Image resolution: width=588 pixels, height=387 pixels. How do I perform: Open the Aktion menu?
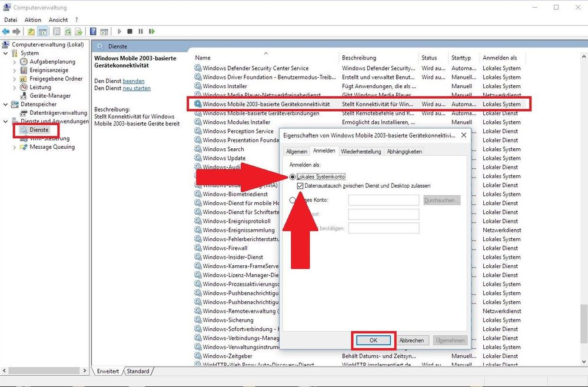pos(32,19)
